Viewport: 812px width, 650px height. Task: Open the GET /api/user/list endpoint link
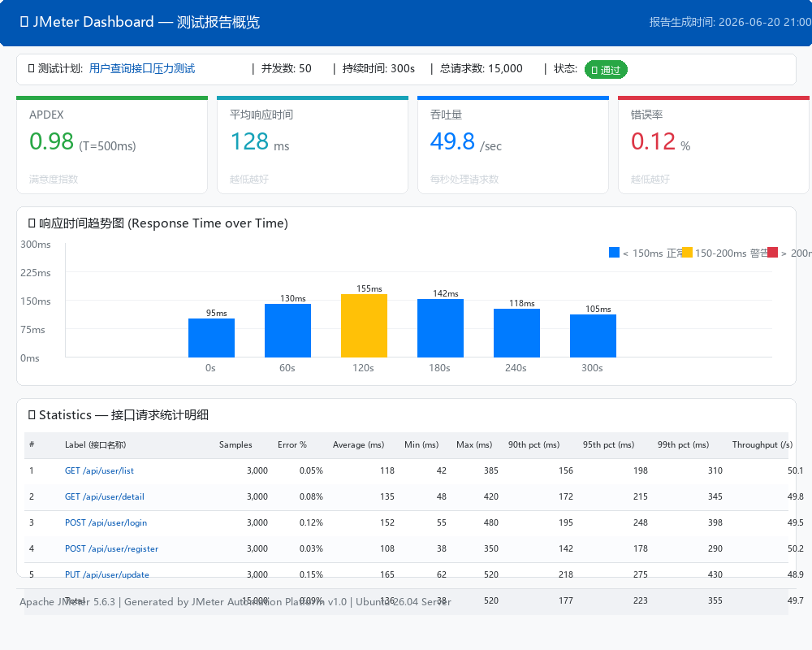99,470
